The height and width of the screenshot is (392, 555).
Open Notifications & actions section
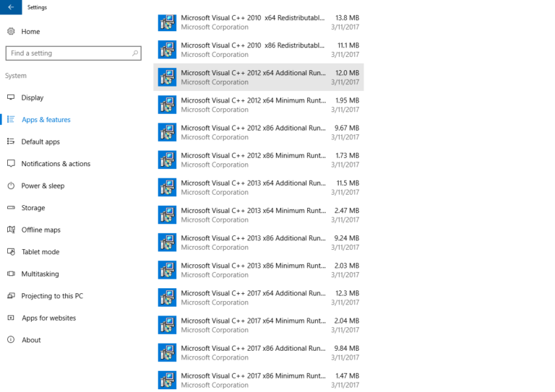[x=56, y=164]
